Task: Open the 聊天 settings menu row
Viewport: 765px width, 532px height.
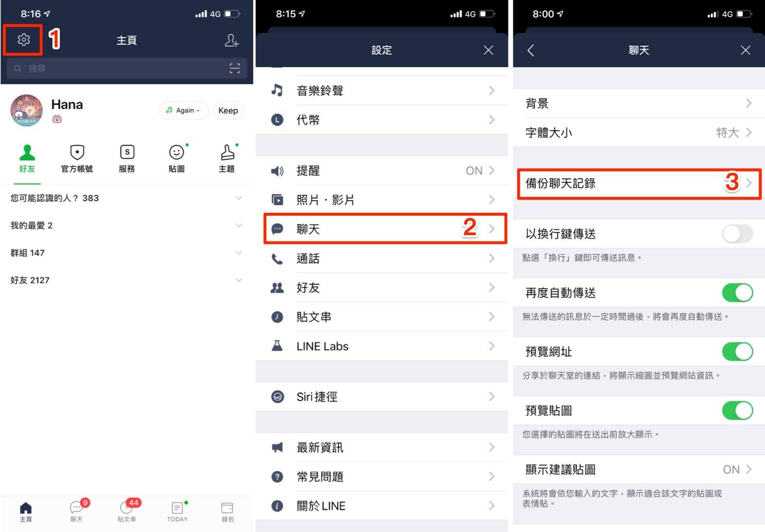Action: pyautogui.click(x=385, y=229)
